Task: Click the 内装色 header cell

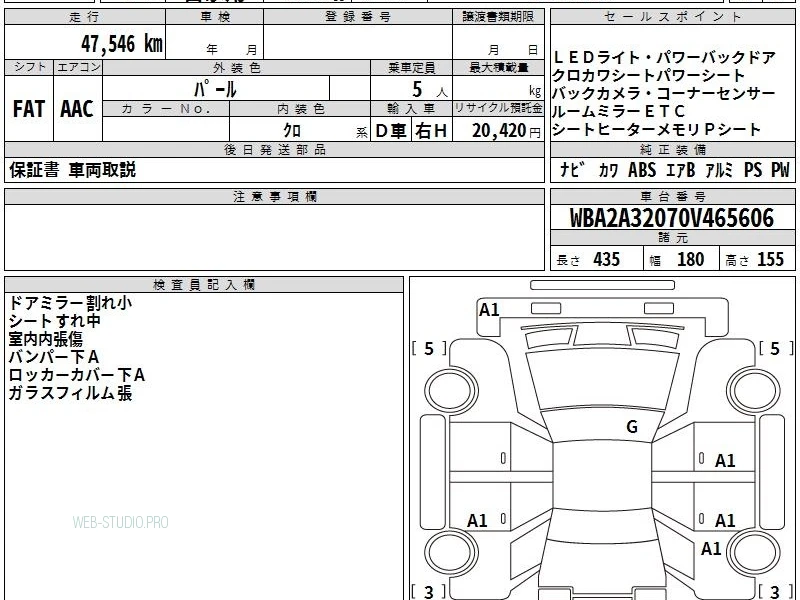Action: click(300, 109)
